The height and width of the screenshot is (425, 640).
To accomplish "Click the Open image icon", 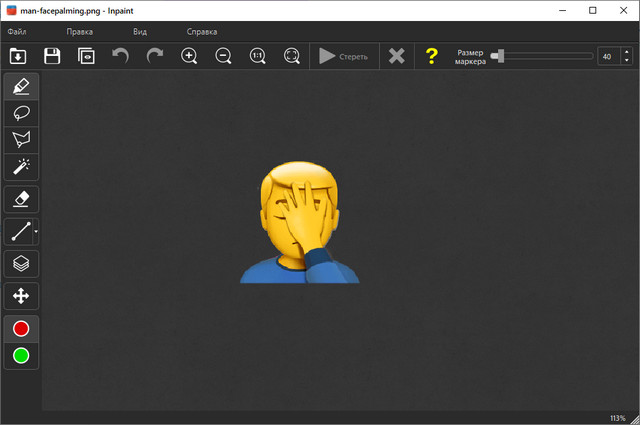I will 18,56.
